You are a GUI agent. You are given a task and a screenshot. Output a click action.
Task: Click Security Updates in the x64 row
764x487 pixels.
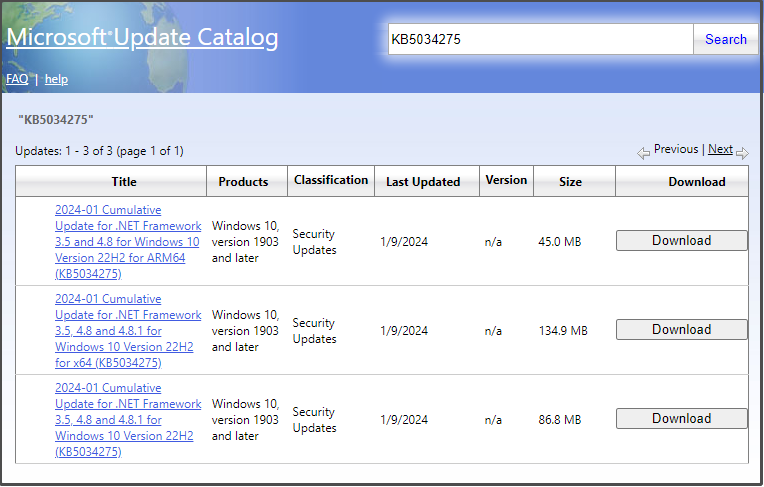pyautogui.click(x=314, y=331)
